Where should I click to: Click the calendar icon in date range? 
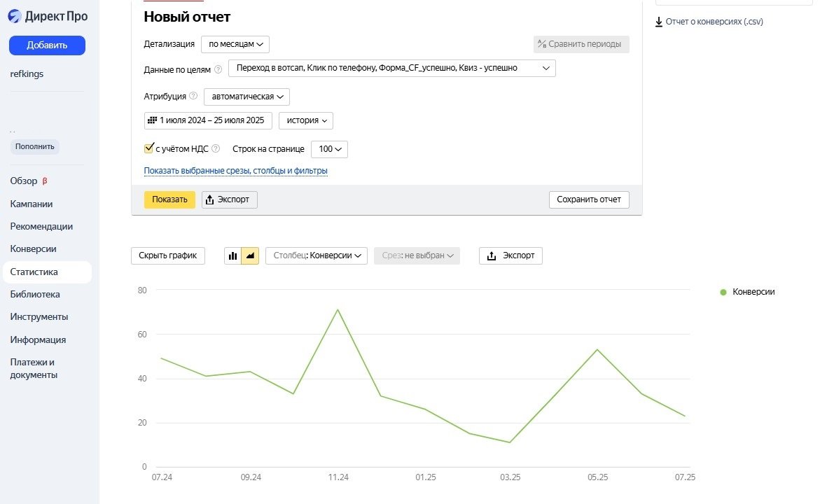click(152, 120)
